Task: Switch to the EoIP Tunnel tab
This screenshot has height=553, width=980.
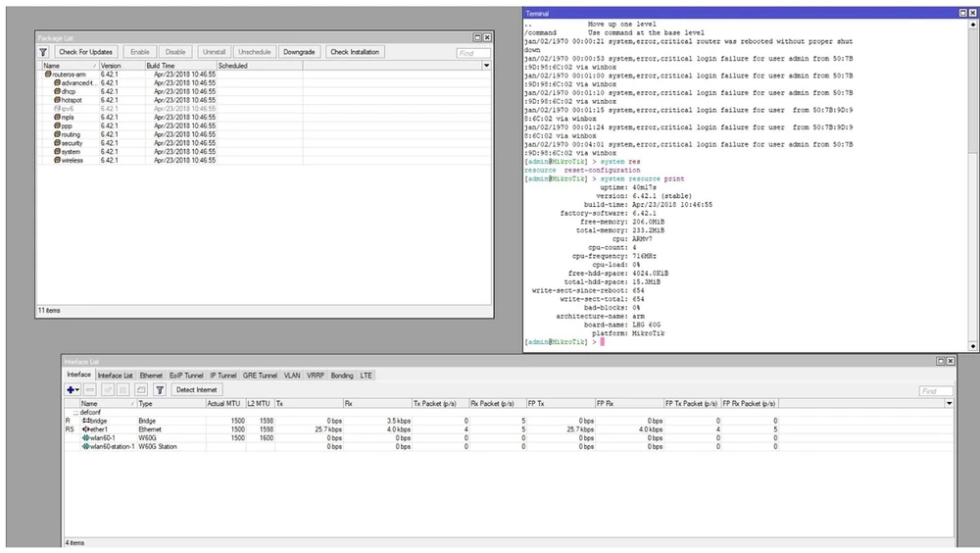Action: tap(186, 376)
